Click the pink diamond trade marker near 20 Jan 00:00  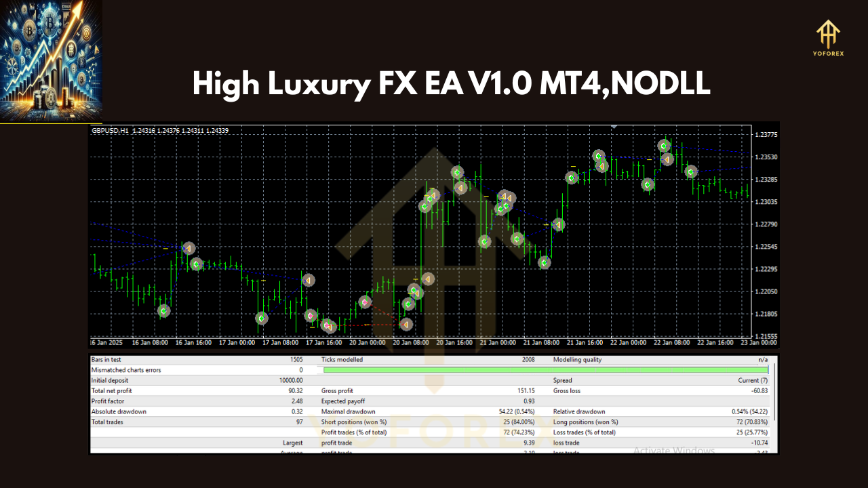click(363, 302)
